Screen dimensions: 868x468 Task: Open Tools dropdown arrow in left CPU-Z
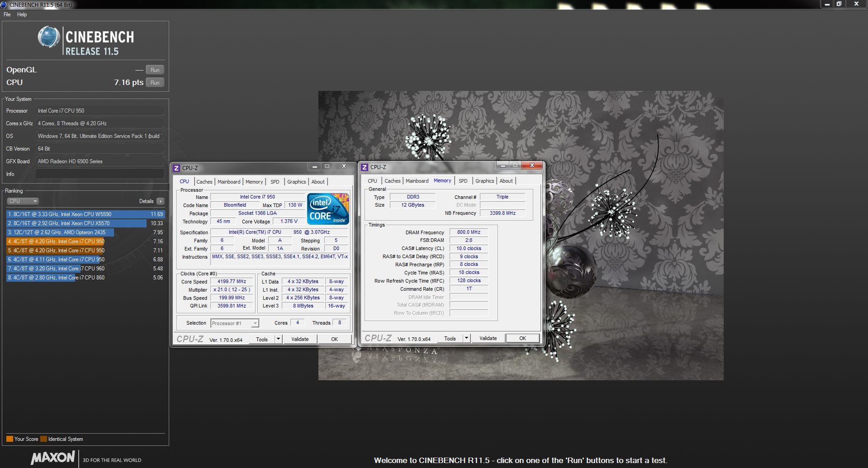[x=279, y=340]
